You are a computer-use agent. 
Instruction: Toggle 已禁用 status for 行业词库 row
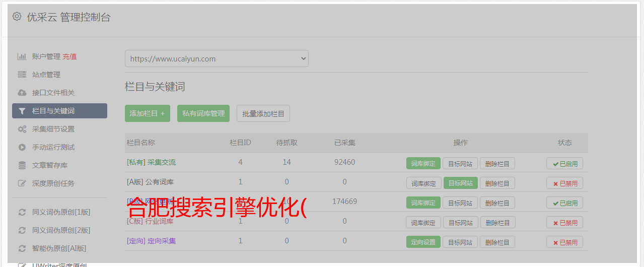tap(564, 222)
